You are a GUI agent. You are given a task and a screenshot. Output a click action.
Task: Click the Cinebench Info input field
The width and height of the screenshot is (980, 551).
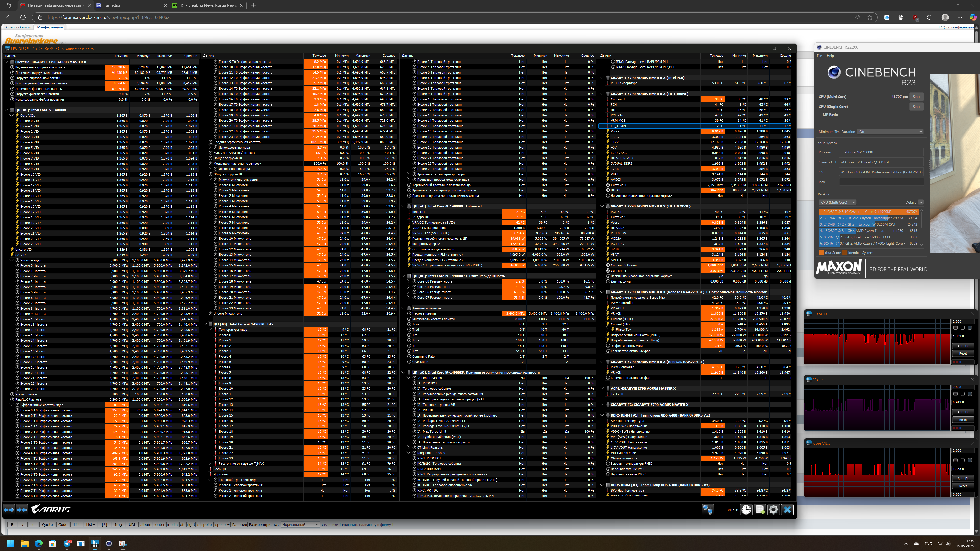click(881, 182)
